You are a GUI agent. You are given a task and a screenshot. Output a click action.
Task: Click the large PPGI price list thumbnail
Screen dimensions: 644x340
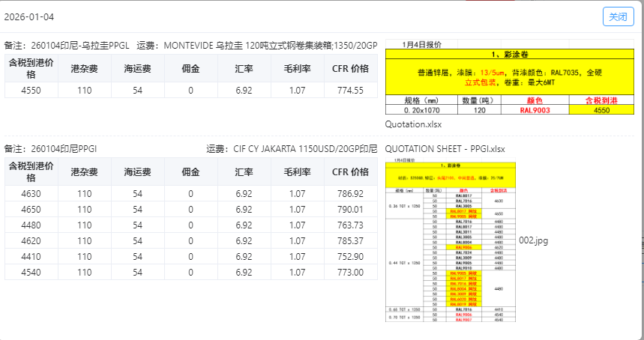pos(451,240)
